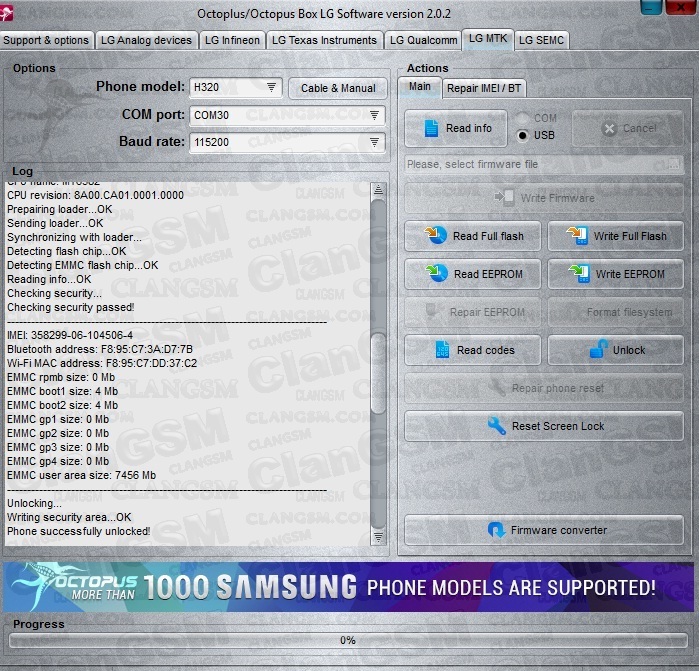Image resolution: width=699 pixels, height=671 pixels.
Task: Click the Read Full flash button label
Action: 488,236
